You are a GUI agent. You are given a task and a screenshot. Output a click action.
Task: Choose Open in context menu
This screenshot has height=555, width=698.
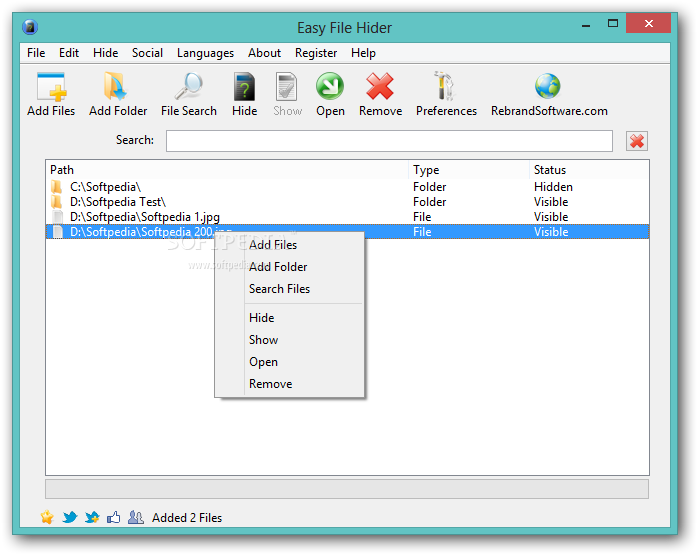(289, 362)
